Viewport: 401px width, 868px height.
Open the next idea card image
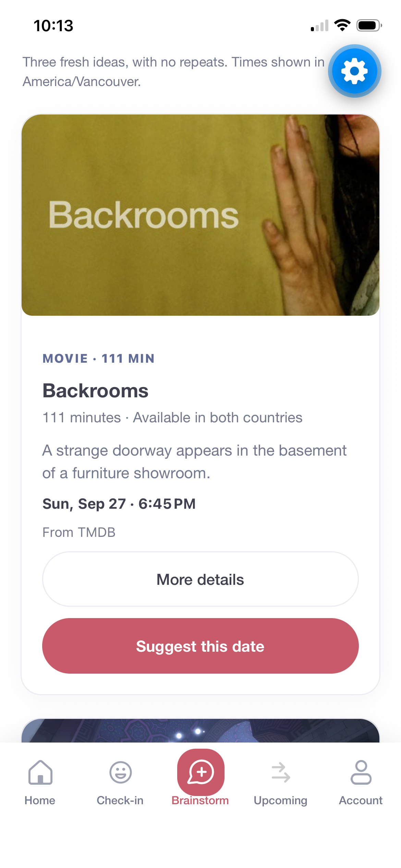[x=200, y=731]
